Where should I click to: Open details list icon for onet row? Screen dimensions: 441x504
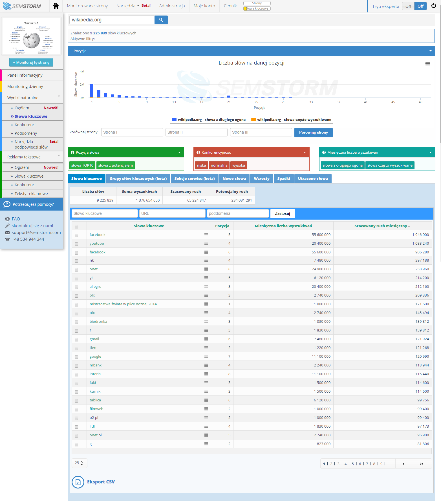pos(206,269)
